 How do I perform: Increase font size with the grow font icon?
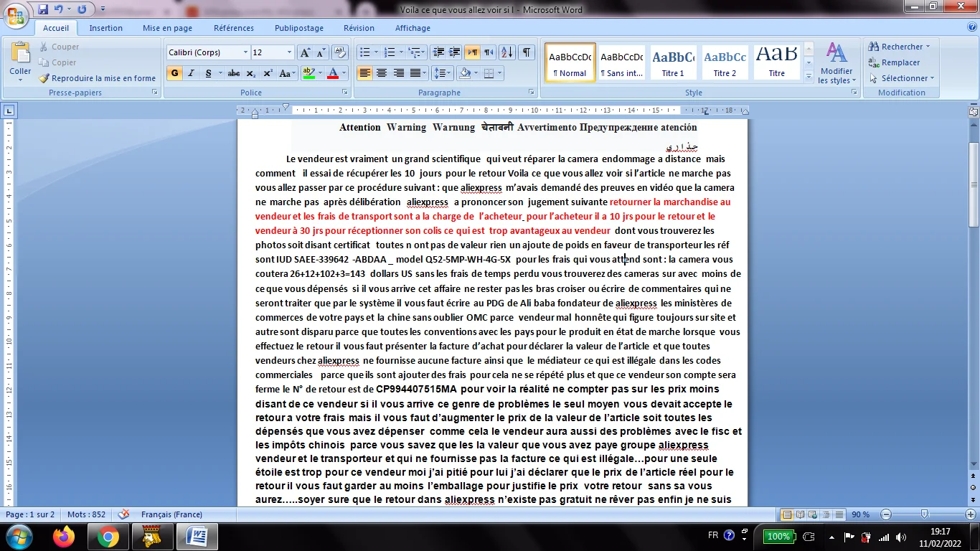305,52
